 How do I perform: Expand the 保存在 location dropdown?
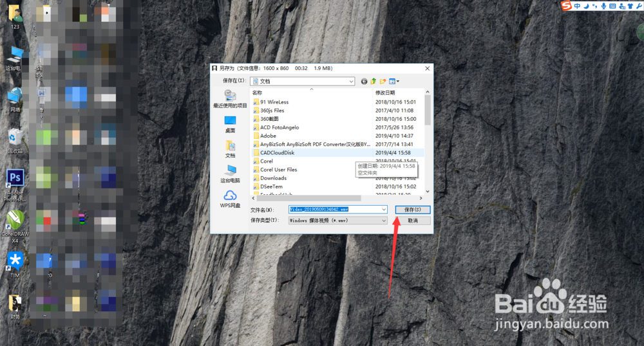click(x=351, y=81)
